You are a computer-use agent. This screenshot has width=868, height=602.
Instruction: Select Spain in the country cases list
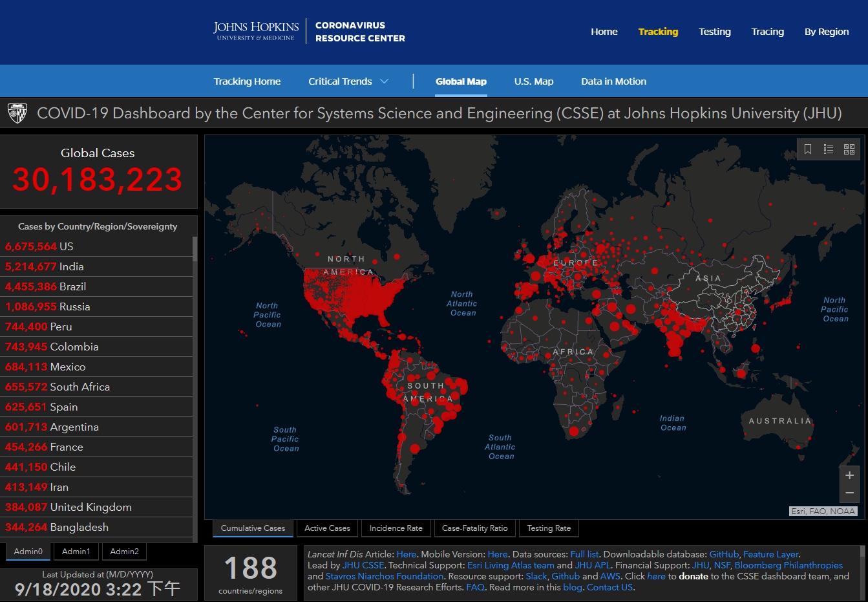click(96, 407)
